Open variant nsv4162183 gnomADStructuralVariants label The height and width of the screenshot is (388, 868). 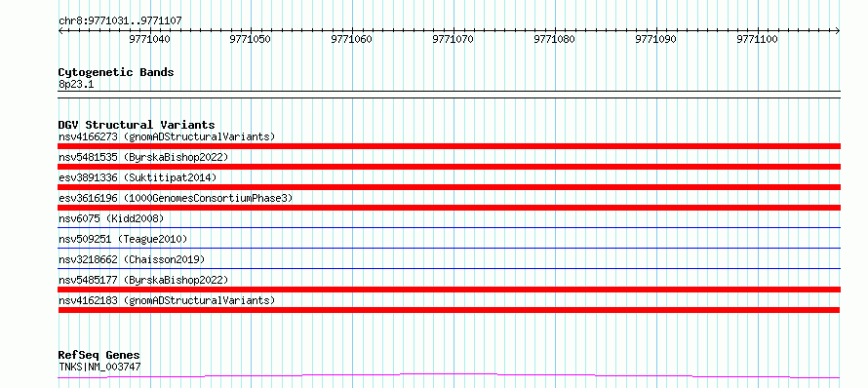click(x=167, y=300)
